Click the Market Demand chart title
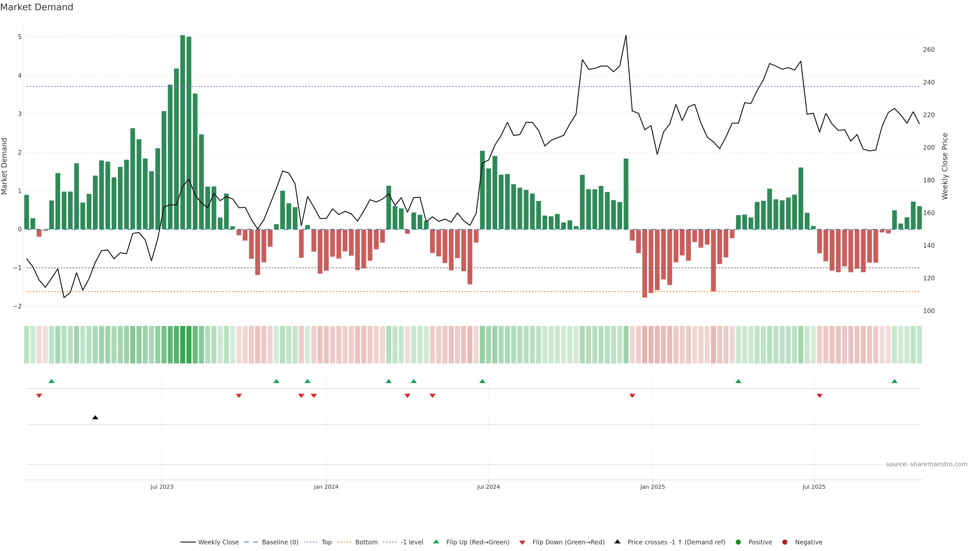 (x=36, y=7)
